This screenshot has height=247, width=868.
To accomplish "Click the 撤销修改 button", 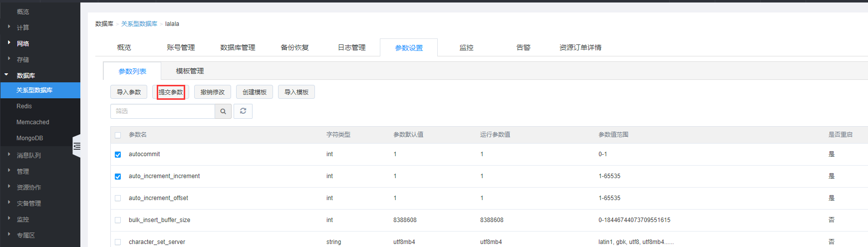I will pos(213,92).
